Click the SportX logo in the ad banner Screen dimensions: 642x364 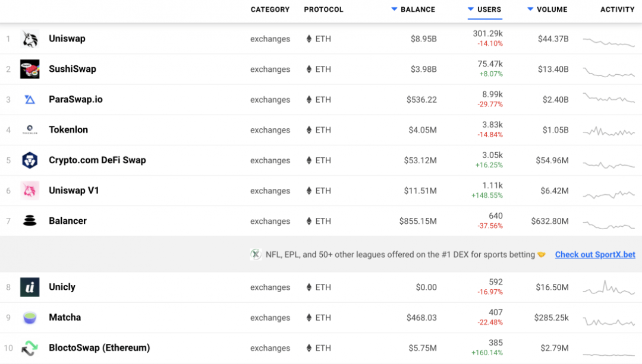point(256,254)
